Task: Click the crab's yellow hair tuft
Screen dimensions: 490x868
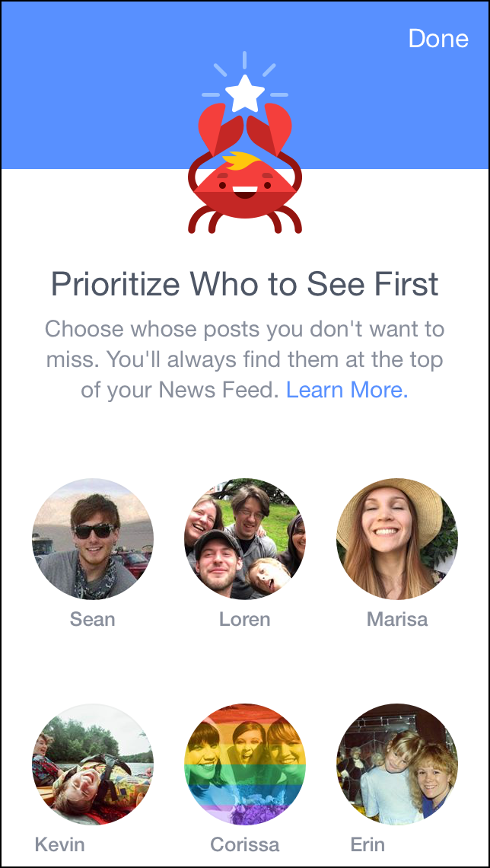Action: [246, 161]
